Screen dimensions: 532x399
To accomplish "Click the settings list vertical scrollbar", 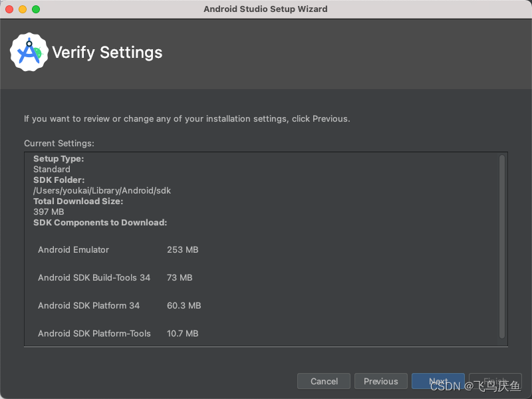I will point(502,246).
